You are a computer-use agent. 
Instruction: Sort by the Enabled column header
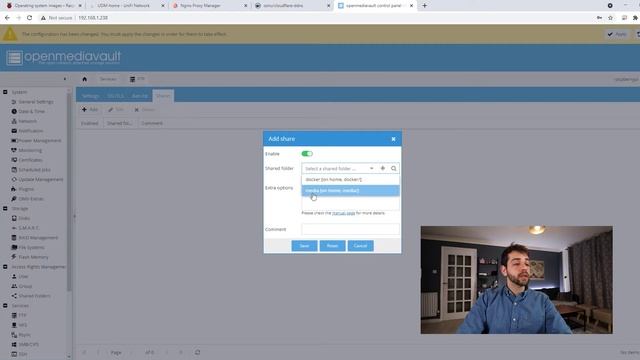point(90,123)
